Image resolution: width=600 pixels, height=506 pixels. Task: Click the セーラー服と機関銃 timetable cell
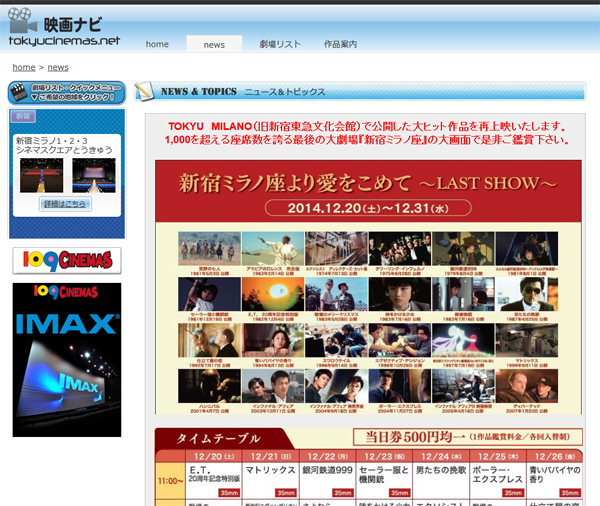point(384,481)
